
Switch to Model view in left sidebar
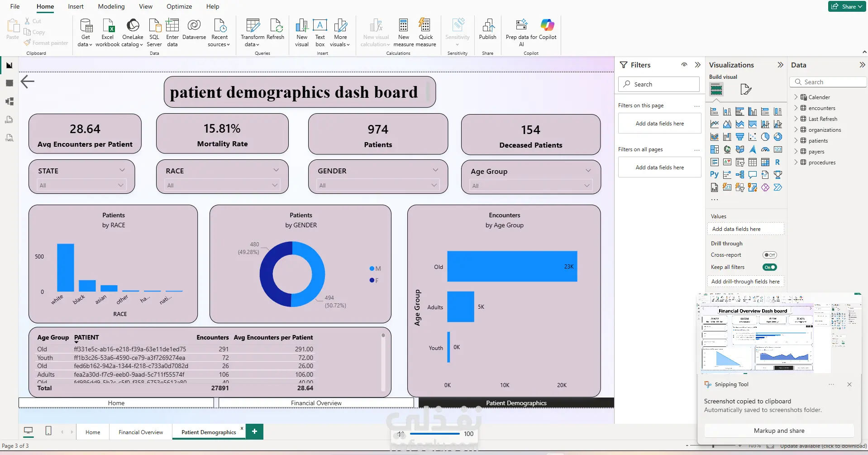coord(10,101)
